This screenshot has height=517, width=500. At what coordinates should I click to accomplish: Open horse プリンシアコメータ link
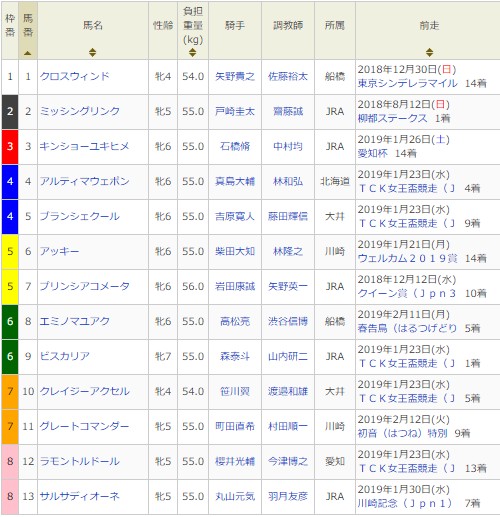(85, 286)
